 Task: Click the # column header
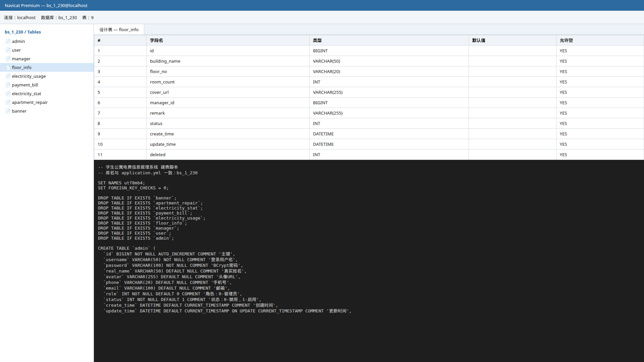click(x=120, y=40)
